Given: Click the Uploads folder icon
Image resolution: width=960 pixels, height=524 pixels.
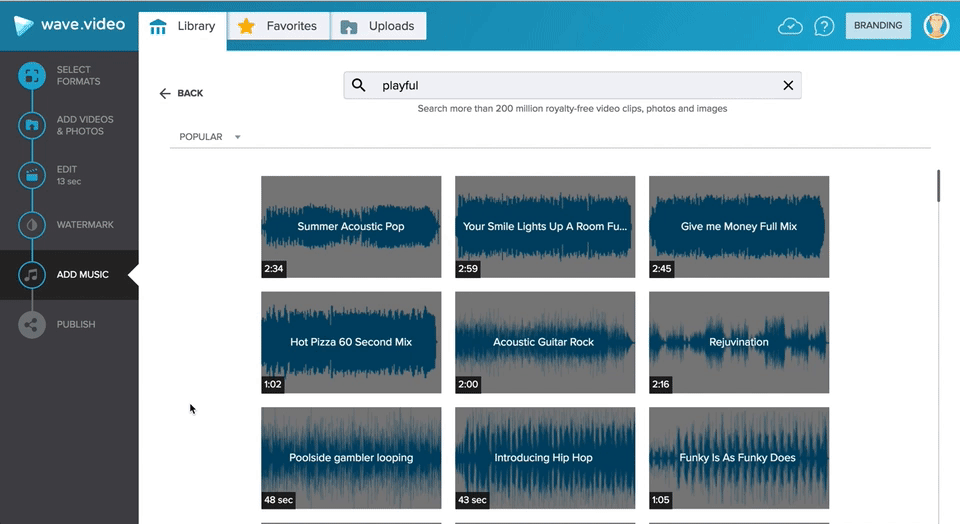Looking at the screenshot, I should [349, 27].
